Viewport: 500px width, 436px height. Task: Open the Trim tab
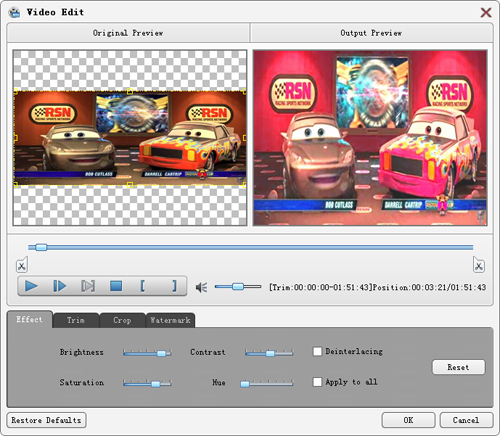point(76,320)
